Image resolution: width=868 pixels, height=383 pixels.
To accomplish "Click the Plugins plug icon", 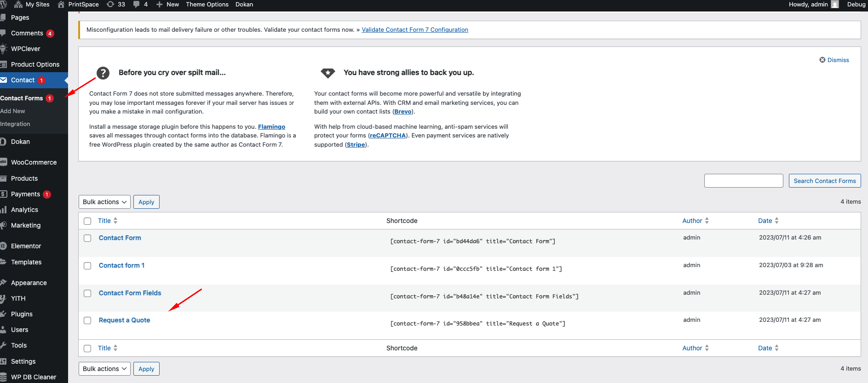I will pyautogui.click(x=3, y=314).
